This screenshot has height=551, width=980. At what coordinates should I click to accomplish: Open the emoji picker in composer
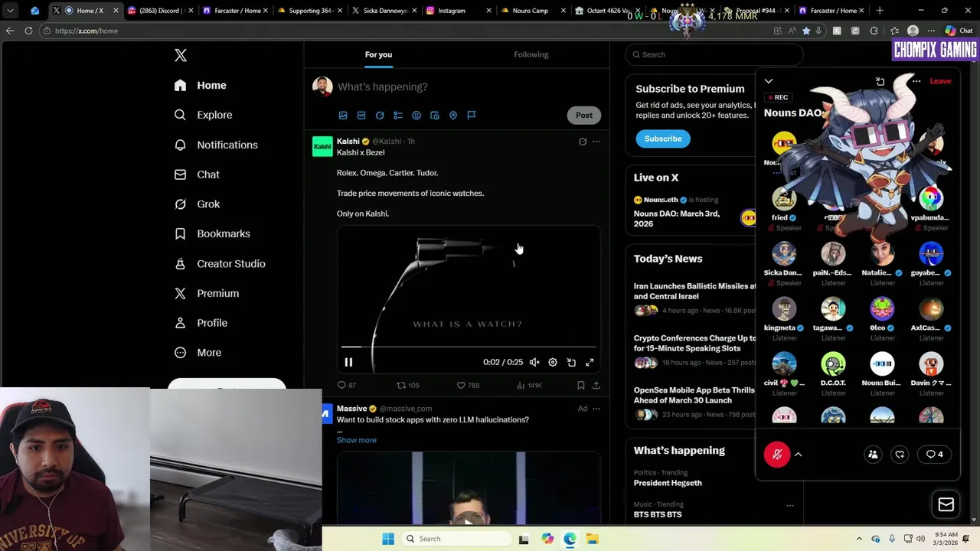click(x=416, y=116)
